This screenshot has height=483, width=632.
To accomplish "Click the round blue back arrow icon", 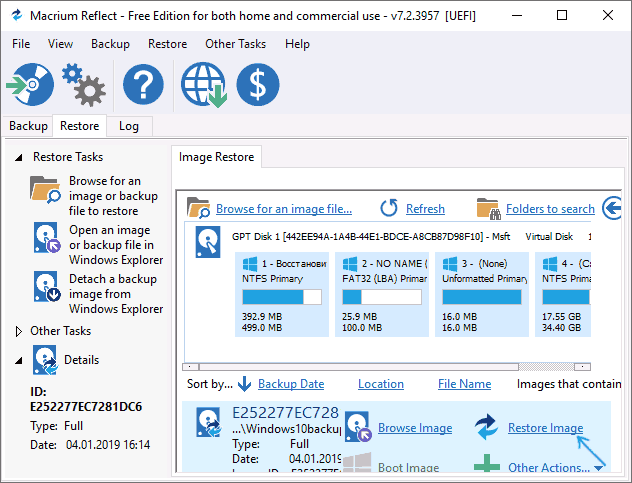I will click(x=612, y=208).
